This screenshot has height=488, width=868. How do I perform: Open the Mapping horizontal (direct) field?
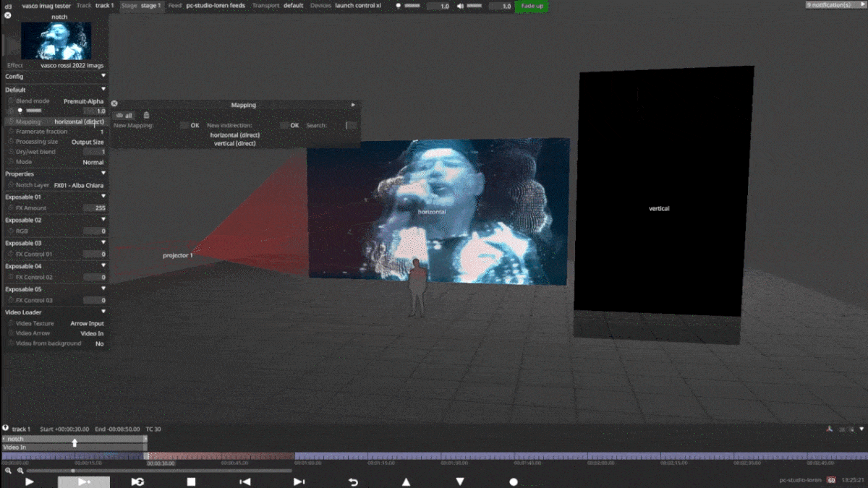79,121
